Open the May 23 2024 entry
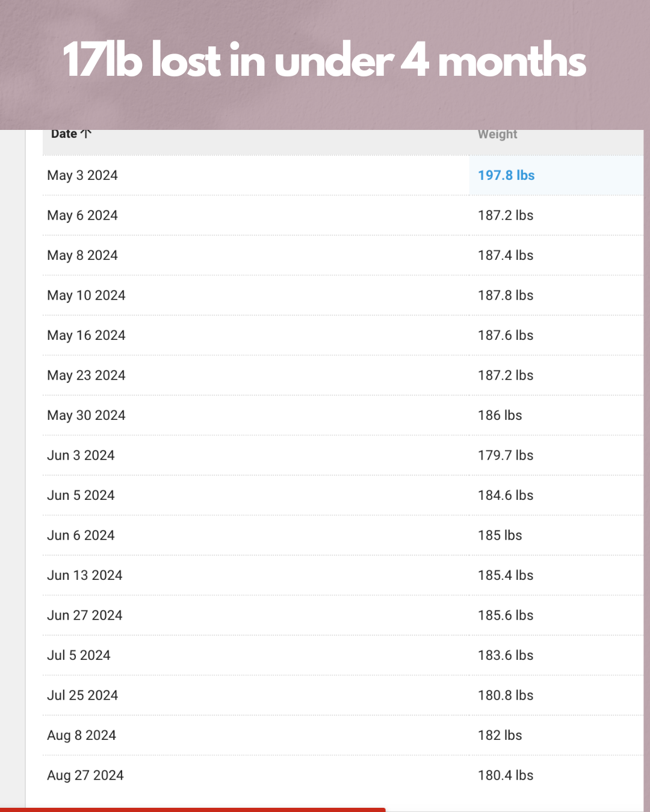 click(86, 375)
